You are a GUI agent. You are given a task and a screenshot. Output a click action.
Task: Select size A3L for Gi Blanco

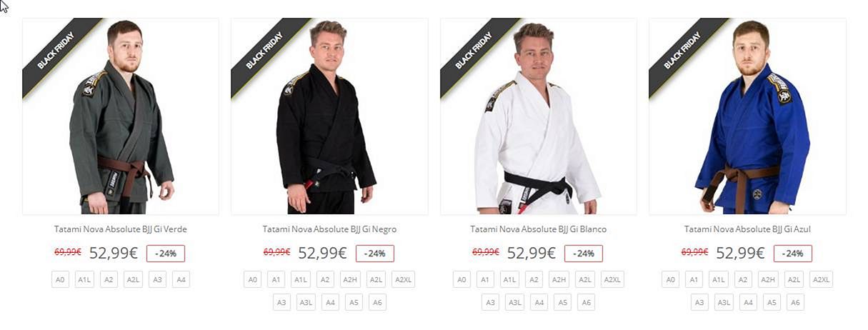(x=514, y=302)
